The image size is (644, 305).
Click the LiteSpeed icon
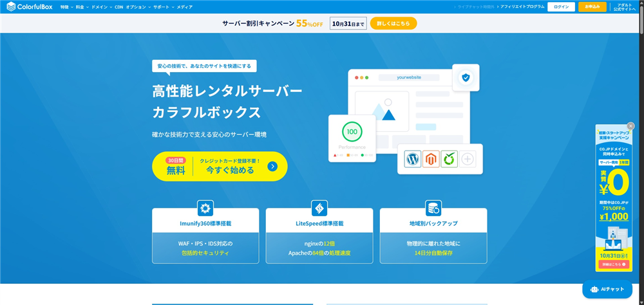coord(319,208)
